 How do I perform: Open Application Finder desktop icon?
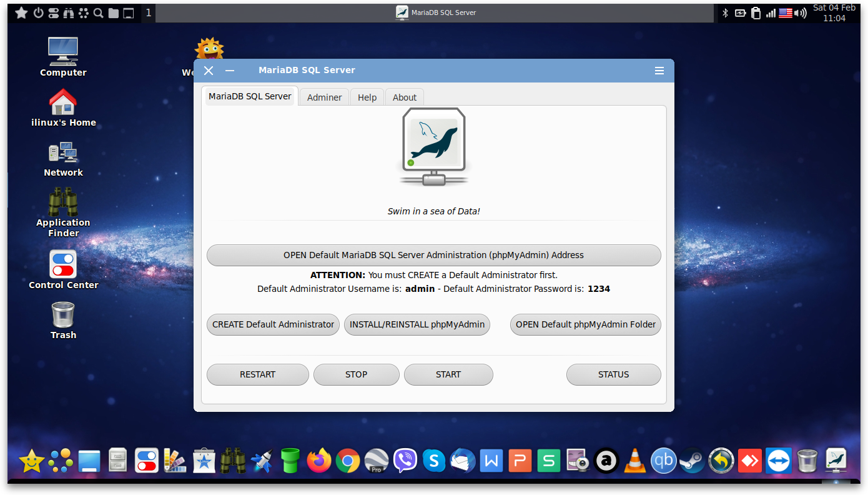coord(63,212)
